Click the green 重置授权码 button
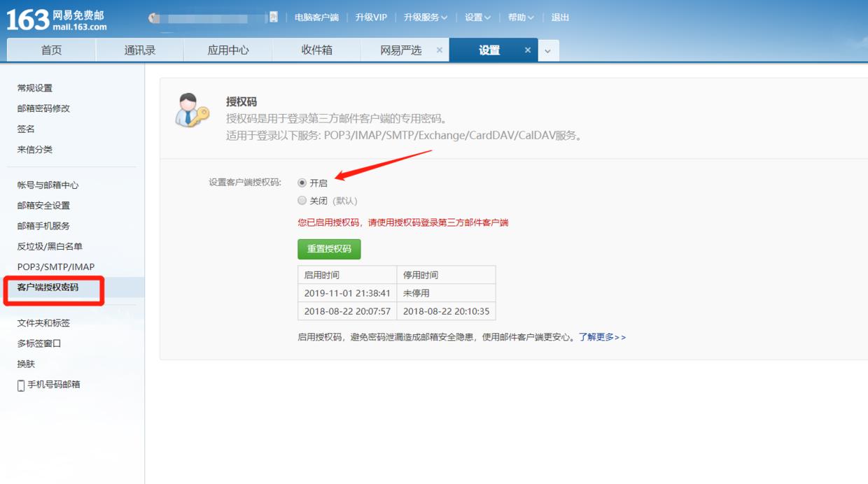The image size is (868, 484). (x=330, y=249)
